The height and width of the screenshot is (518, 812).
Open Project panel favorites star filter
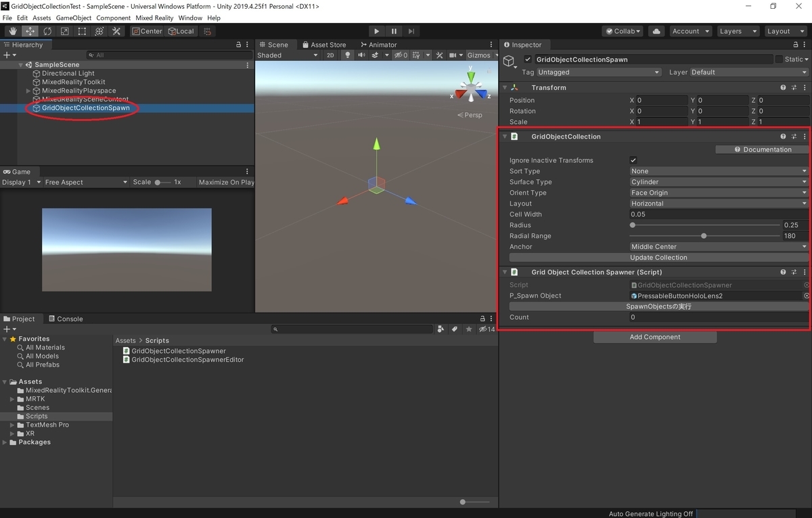[469, 329]
